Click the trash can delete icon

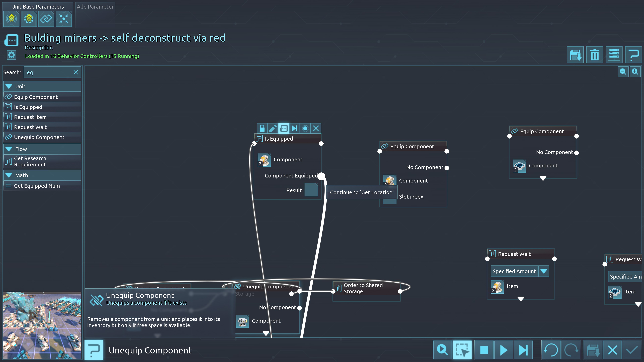point(595,55)
